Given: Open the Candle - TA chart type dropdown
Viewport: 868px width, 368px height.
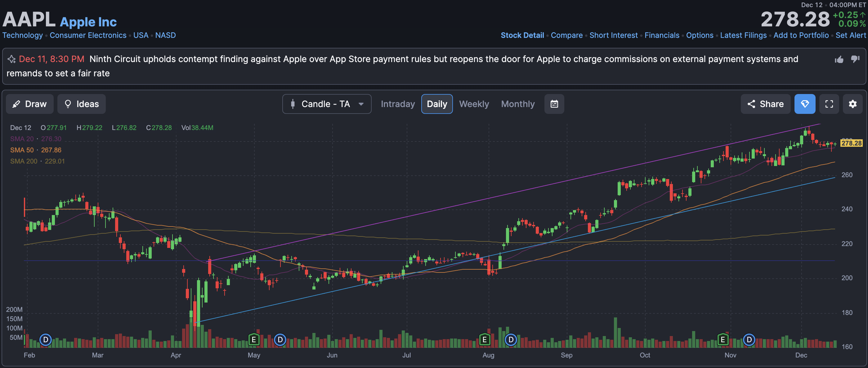Looking at the screenshot, I should click(x=327, y=104).
